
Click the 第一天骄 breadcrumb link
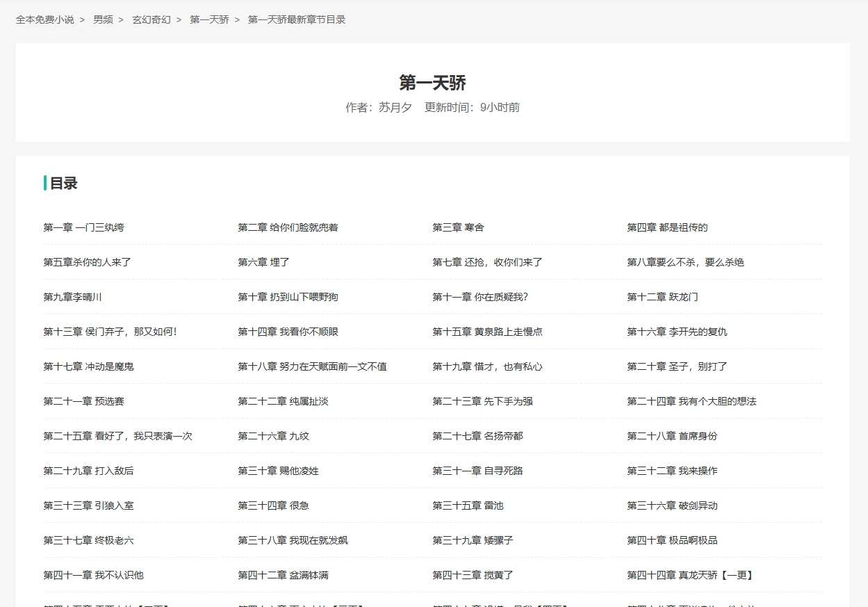coord(209,19)
